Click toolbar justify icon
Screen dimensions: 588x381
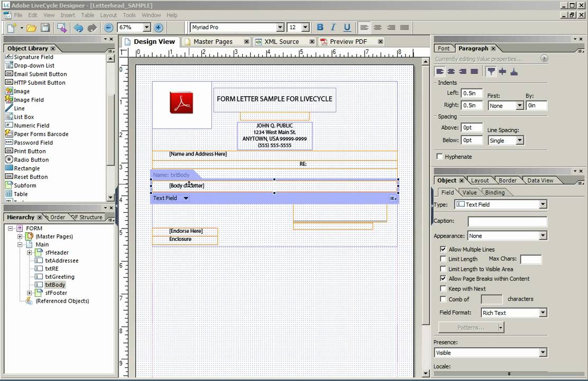coord(404,28)
